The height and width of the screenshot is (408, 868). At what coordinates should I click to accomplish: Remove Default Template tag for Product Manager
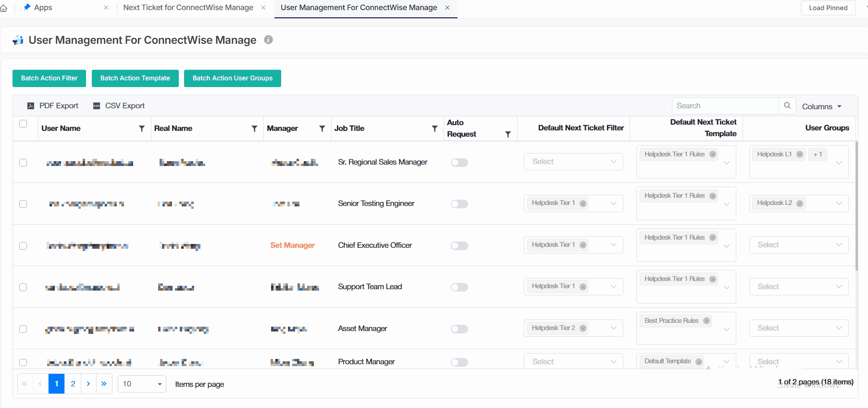click(x=699, y=361)
